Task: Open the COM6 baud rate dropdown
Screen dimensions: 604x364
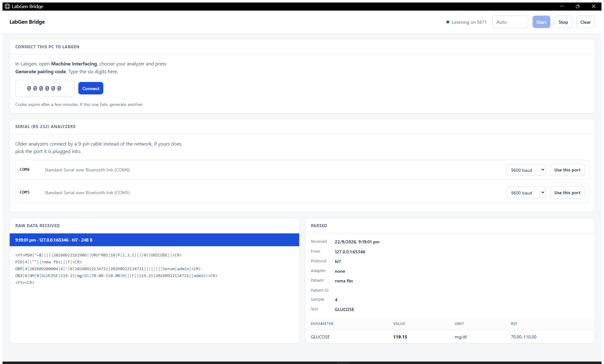Action: pyautogui.click(x=526, y=170)
